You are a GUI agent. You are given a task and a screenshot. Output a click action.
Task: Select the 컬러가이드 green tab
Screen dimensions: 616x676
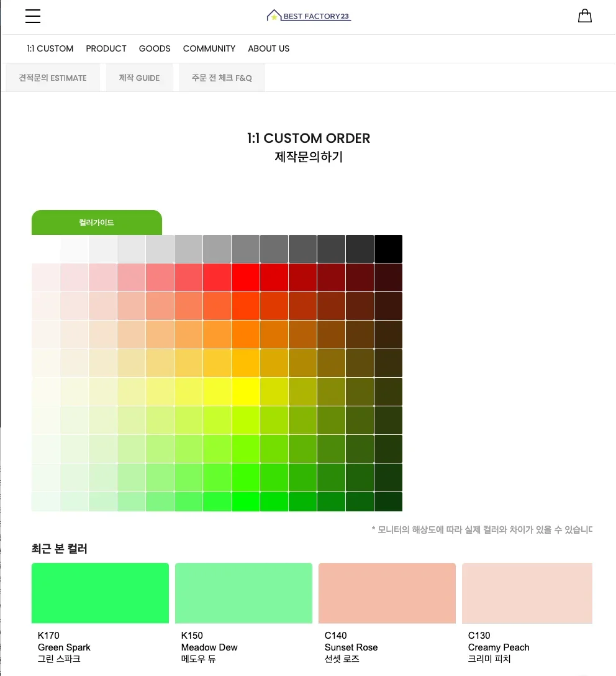click(97, 222)
